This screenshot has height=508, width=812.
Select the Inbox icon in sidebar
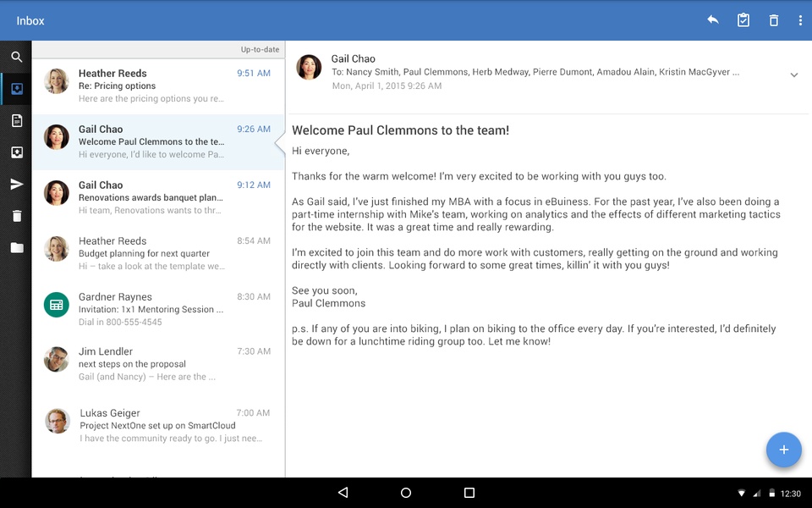coord(17,89)
